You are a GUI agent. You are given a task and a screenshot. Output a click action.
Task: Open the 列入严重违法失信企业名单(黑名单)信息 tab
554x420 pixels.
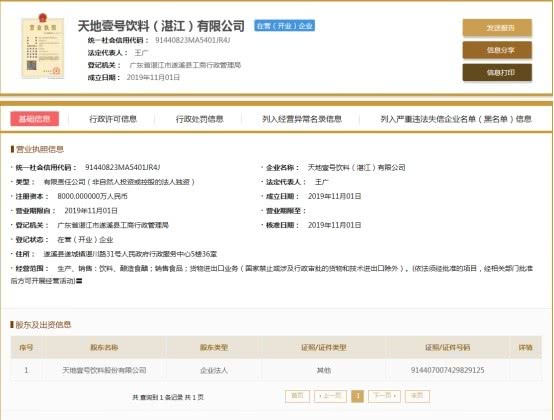coord(456,119)
